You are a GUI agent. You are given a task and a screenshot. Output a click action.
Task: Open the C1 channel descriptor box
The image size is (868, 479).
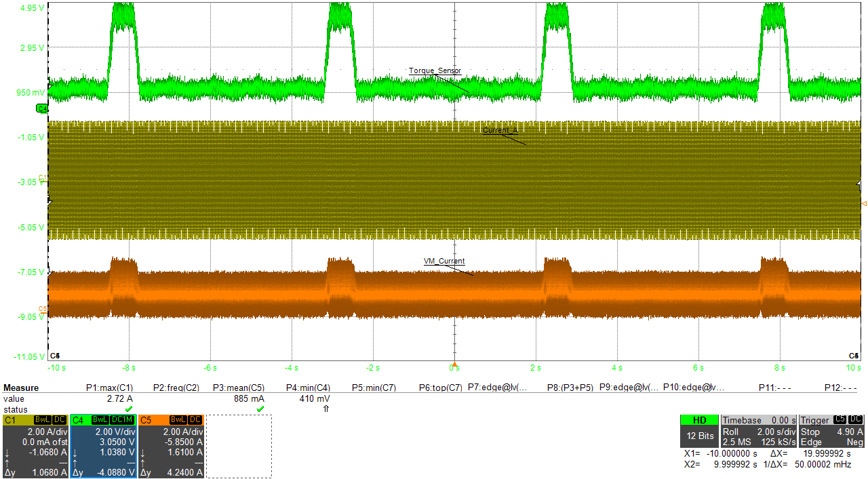click(x=35, y=446)
